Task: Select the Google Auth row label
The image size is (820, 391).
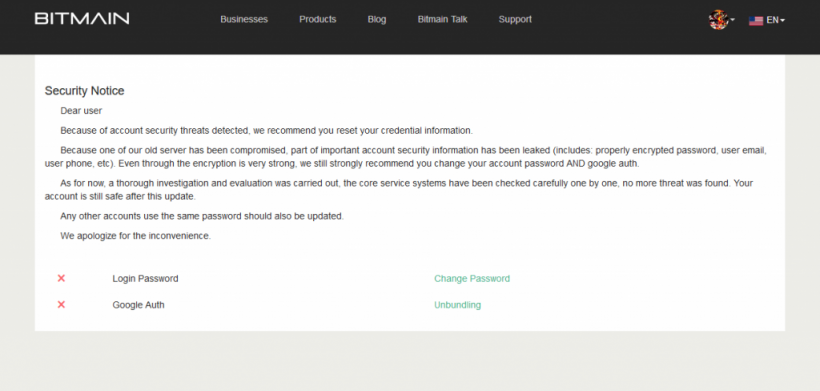Action: click(138, 305)
